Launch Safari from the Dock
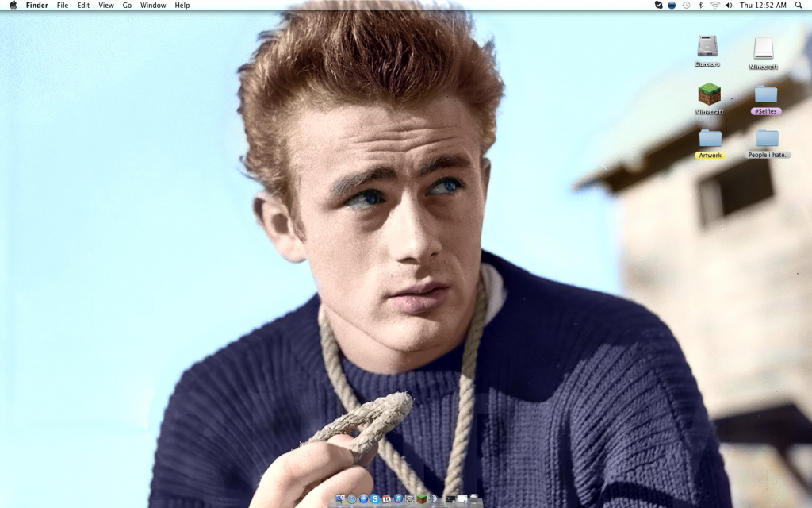This screenshot has height=508, width=812. [x=352, y=498]
